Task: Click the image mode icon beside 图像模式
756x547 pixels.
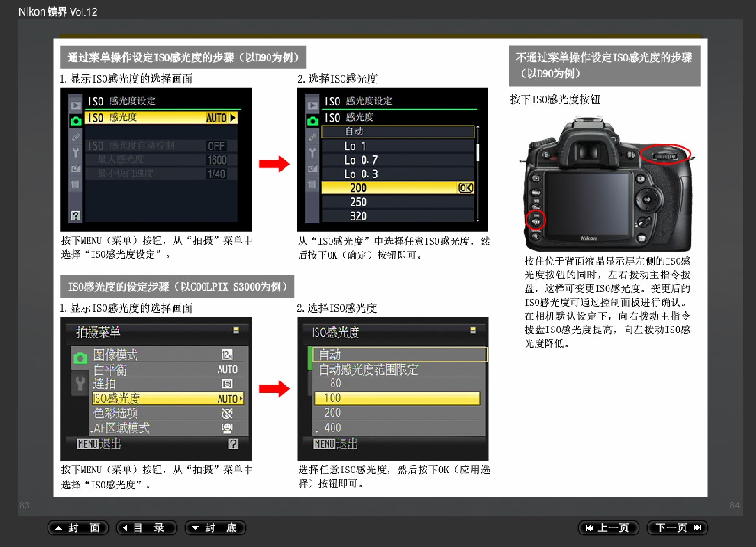Action: (x=227, y=354)
